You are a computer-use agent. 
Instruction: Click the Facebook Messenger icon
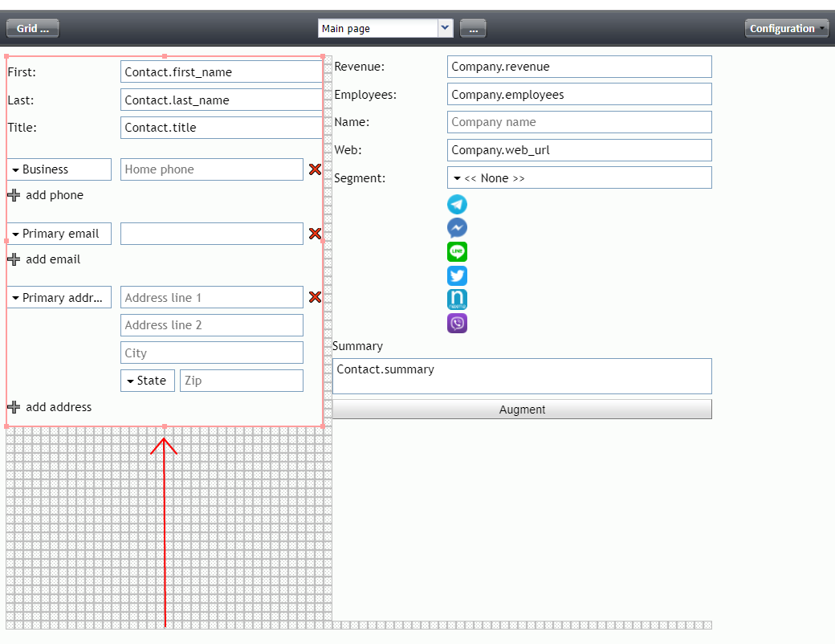tap(457, 228)
